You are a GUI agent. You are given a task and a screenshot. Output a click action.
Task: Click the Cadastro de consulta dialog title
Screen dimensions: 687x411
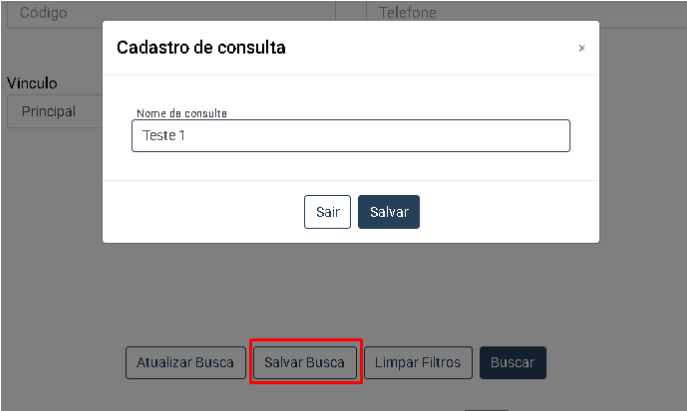pos(201,48)
